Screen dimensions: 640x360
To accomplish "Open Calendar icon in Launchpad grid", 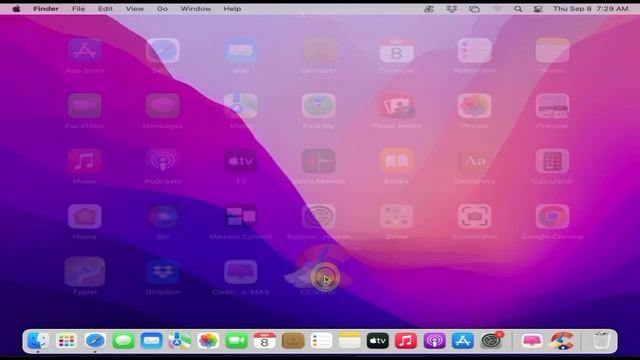I will pyautogui.click(x=396, y=50).
